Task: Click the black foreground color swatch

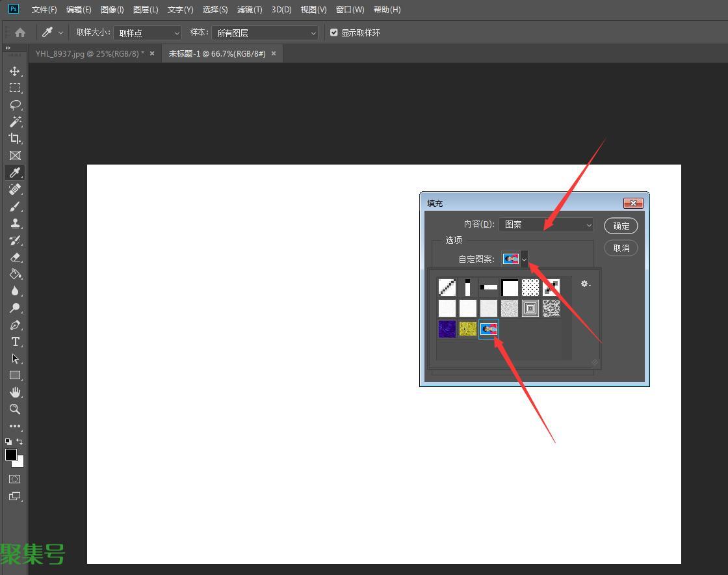Action: click(11, 455)
